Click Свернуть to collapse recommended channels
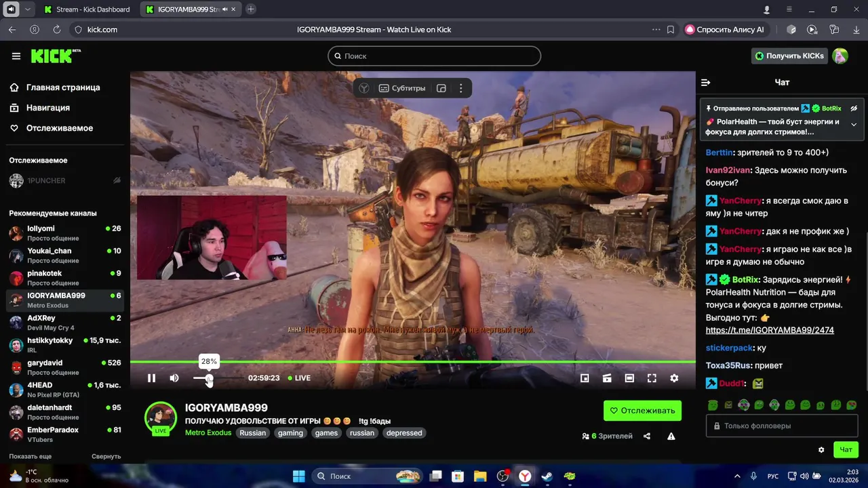The height and width of the screenshot is (488, 868). [106, 456]
